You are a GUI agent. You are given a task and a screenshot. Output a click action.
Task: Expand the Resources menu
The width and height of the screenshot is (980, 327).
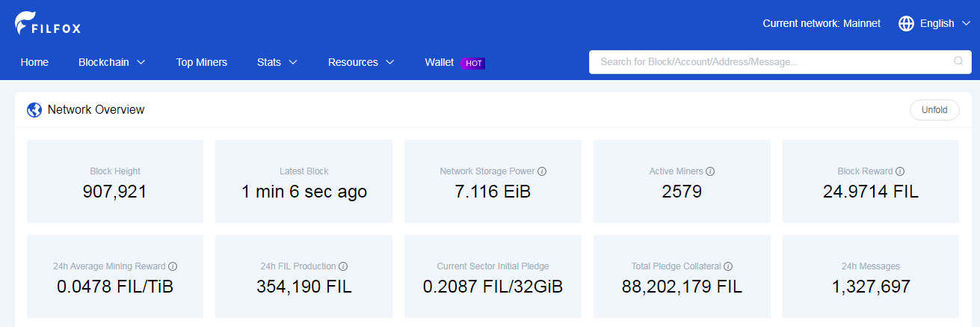[361, 62]
